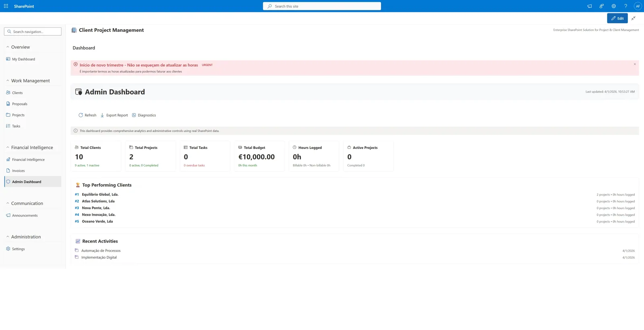Open the SharePoint app launcher waffle
644x330 pixels.
pyautogui.click(x=6, y=6)
